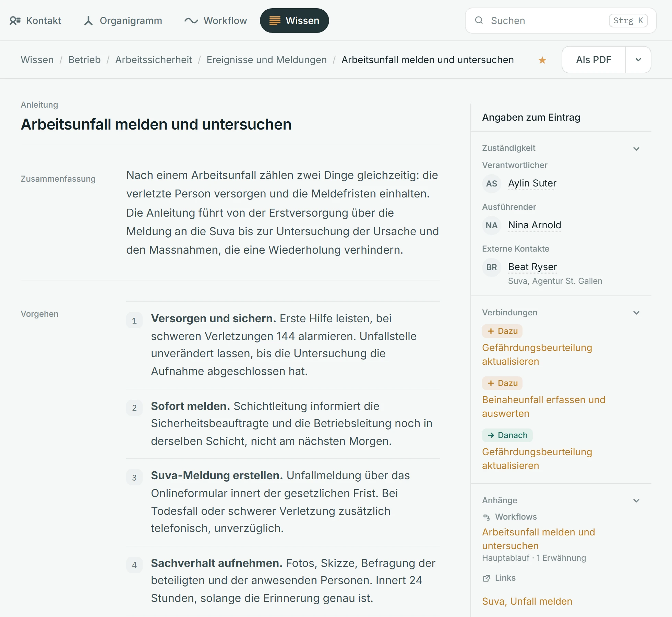672x617 pixels.
Task: Click the Kontakt person icon
Action: tap(15, 21)
